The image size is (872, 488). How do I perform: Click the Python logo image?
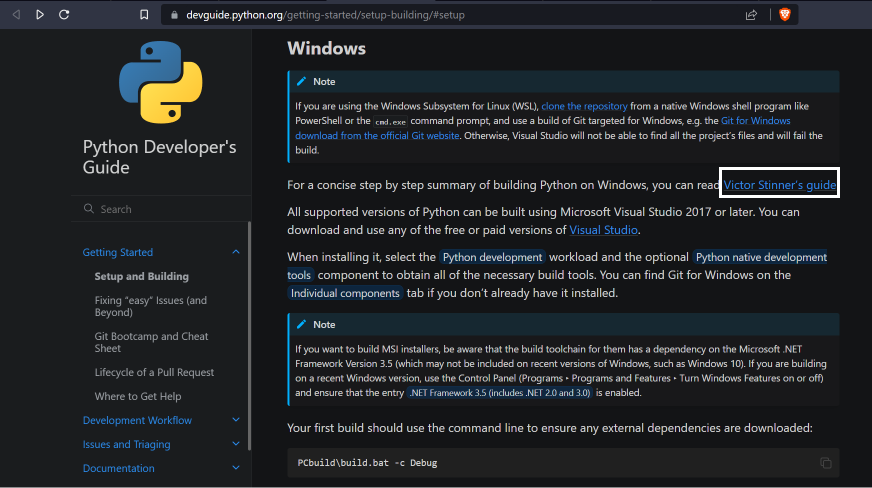(161, 82)
